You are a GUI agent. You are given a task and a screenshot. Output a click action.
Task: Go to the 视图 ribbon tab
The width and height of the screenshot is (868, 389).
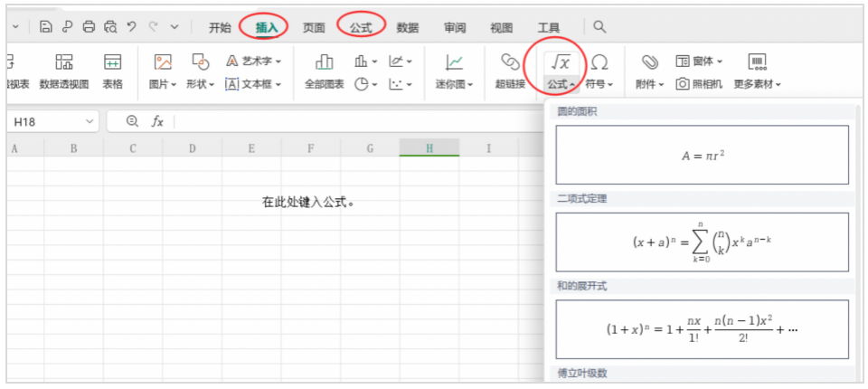point(502,28)
